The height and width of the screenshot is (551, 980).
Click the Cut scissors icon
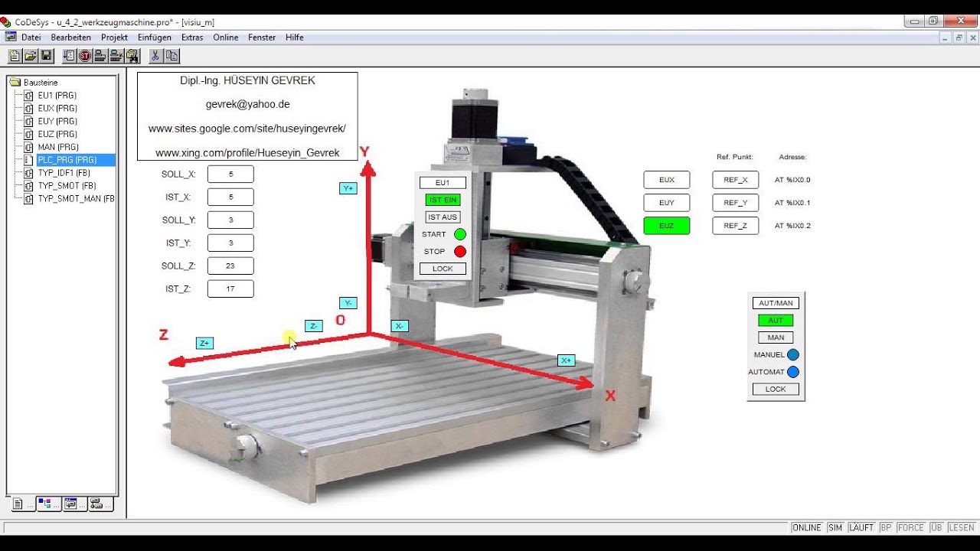tap(155, 56)
